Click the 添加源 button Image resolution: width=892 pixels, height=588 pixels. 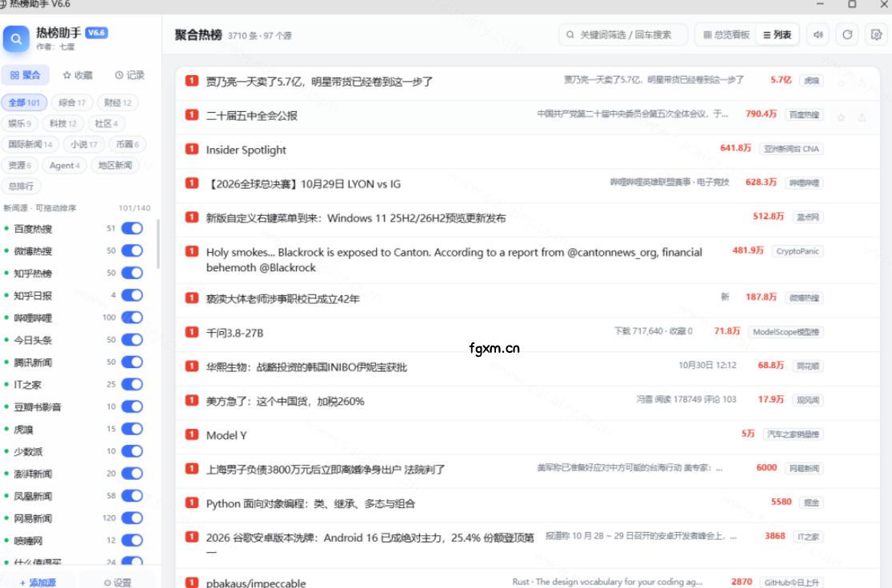point(38,582)
